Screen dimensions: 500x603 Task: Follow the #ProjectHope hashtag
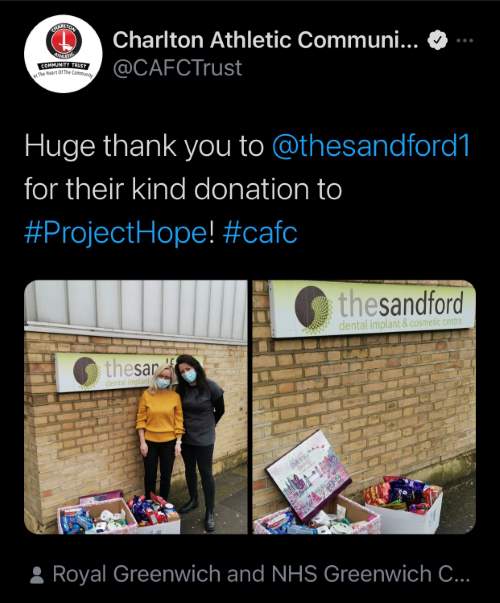pyautogui.click(x=115, y=233)
